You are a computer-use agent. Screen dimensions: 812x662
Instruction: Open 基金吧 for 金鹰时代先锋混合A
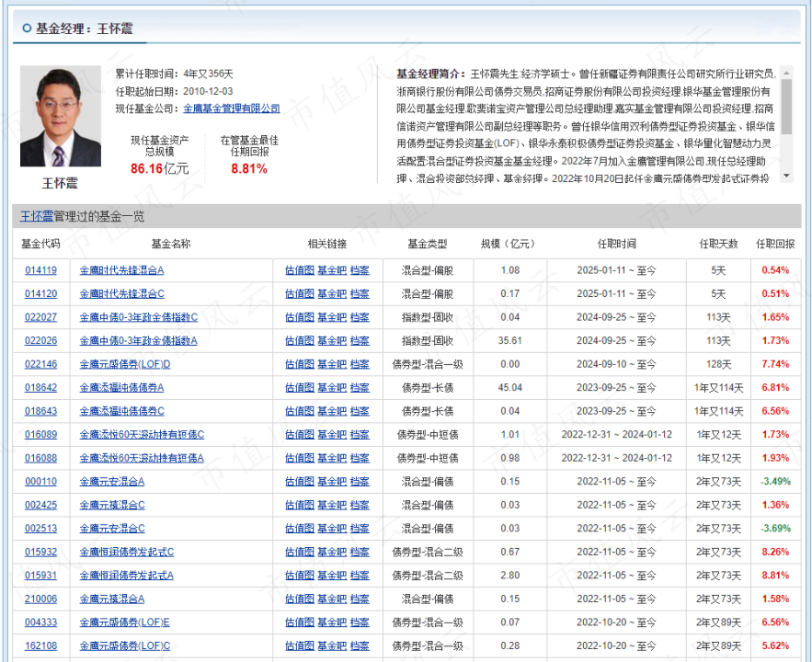coord(332,270)
